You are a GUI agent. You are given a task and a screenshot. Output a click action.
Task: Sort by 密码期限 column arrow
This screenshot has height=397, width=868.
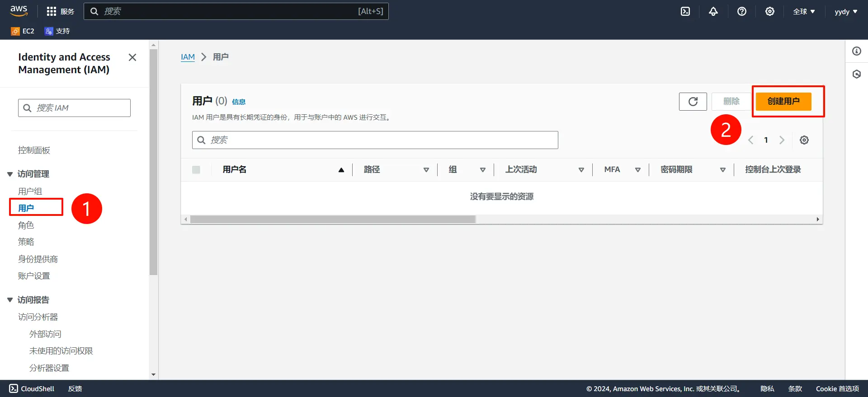(723, 170)
